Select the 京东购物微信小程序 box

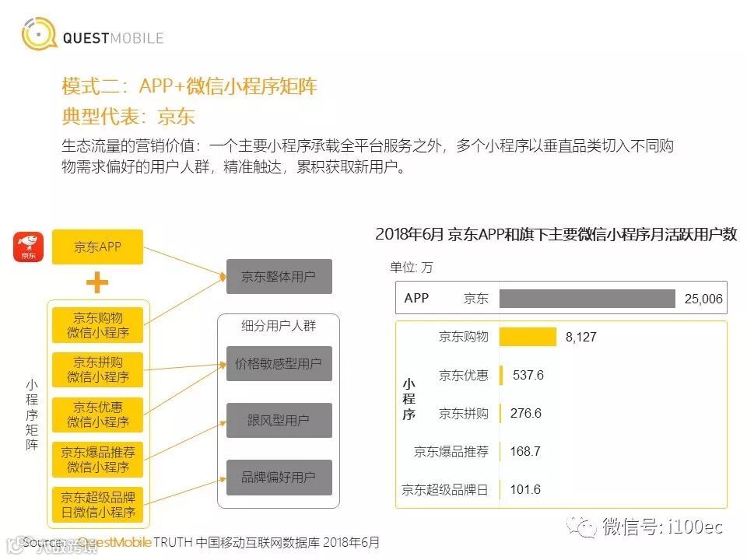coord(98,325)
